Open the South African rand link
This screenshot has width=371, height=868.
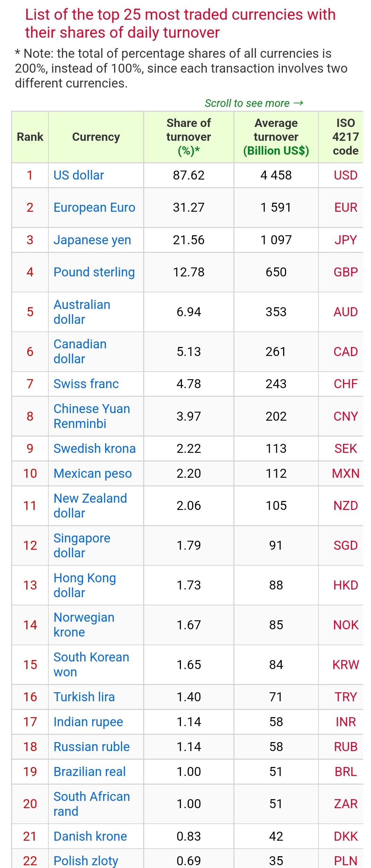point(92,804)
